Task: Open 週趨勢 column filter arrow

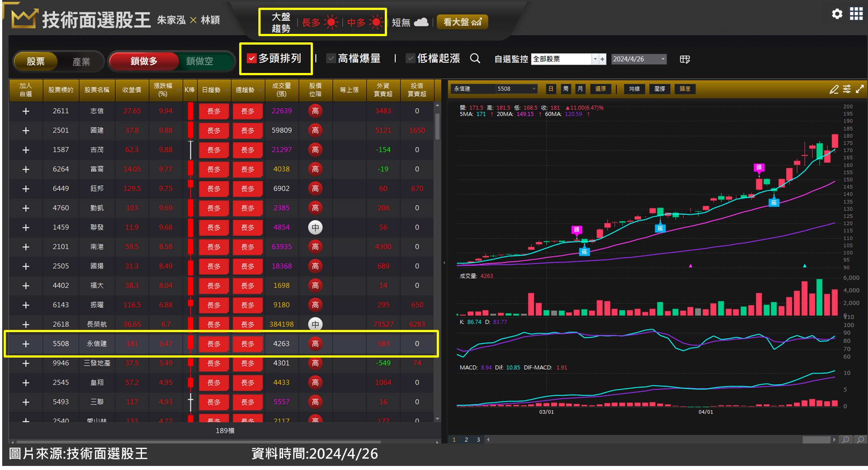Action: (260, 90)
